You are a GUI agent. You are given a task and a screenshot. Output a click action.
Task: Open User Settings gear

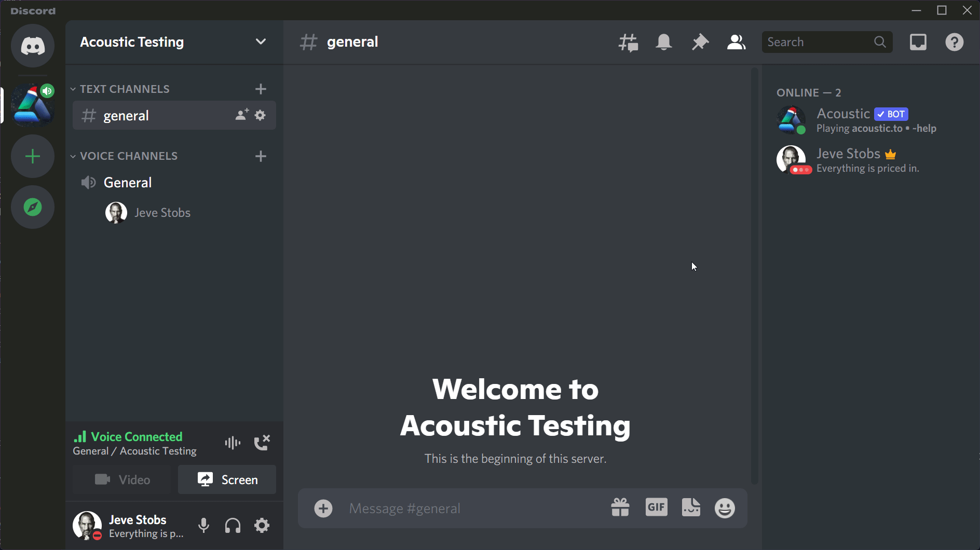tap(262, 526)
